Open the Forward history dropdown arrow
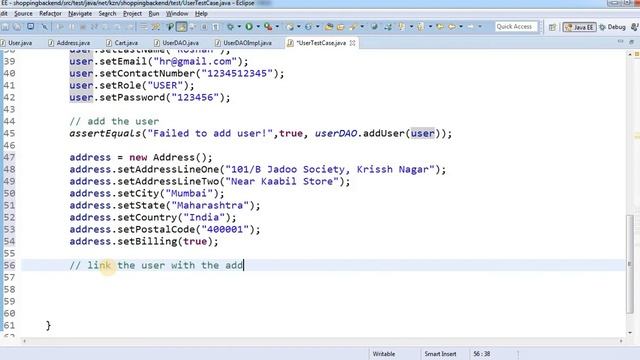This screenshot has height=360, width=640. coord(480,27)
